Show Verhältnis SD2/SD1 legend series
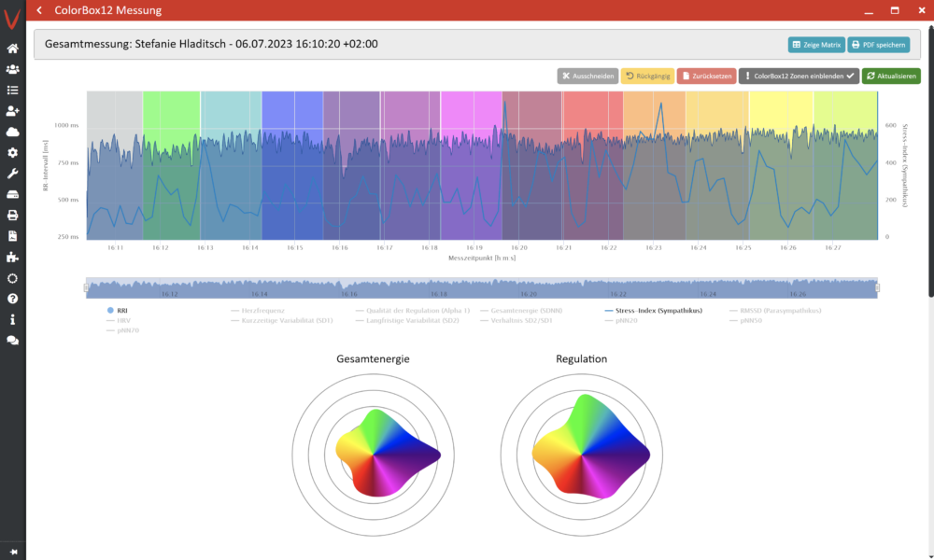 point(517,321)
